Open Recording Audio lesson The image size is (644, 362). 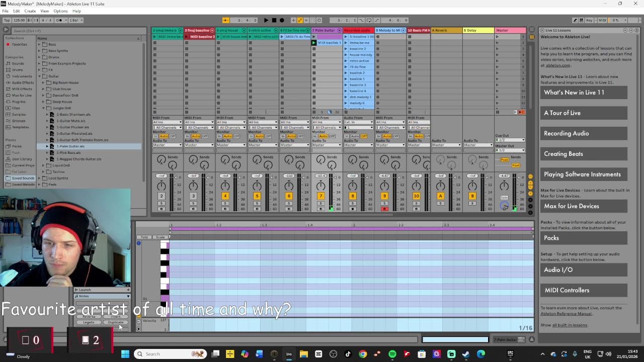(584, 133)
